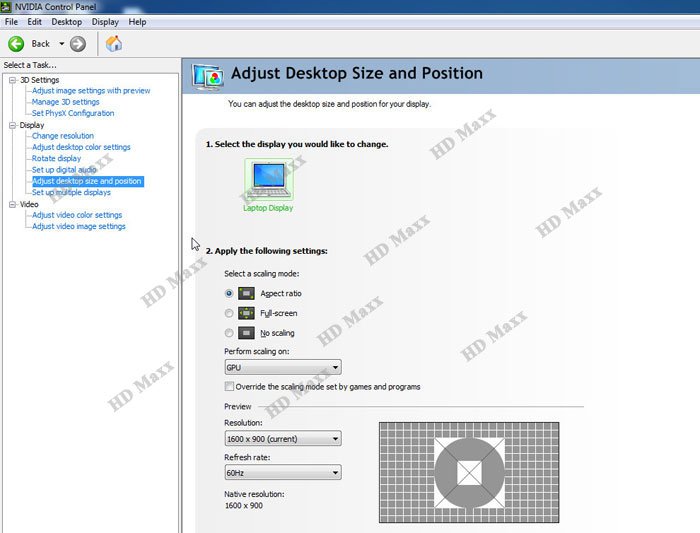The width and height of the screenshot is (700, 533).
Task: Collapse the Video tree node
Action: (13, 204)
